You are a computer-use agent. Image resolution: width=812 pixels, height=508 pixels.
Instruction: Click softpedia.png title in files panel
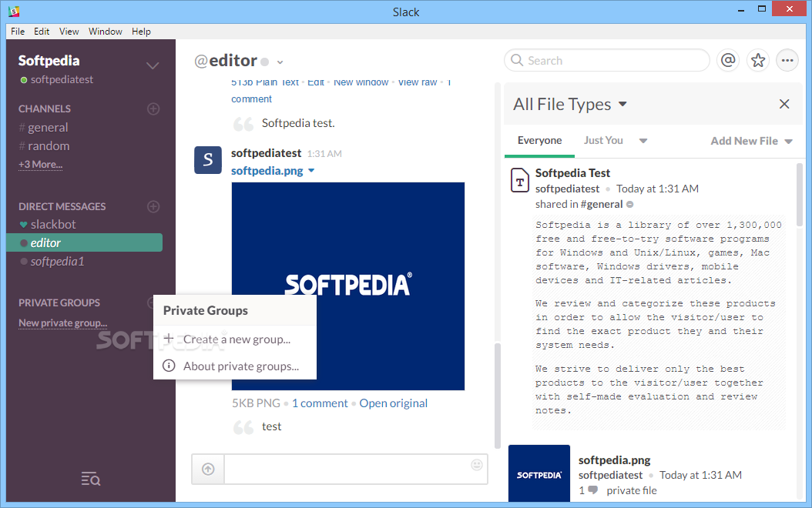pos(614,460)
